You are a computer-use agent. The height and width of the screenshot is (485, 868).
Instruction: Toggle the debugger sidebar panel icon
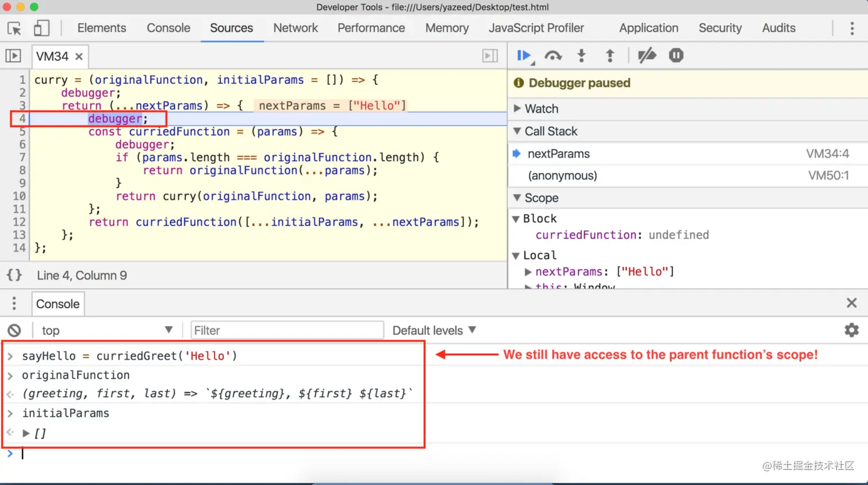click(490, 56)
